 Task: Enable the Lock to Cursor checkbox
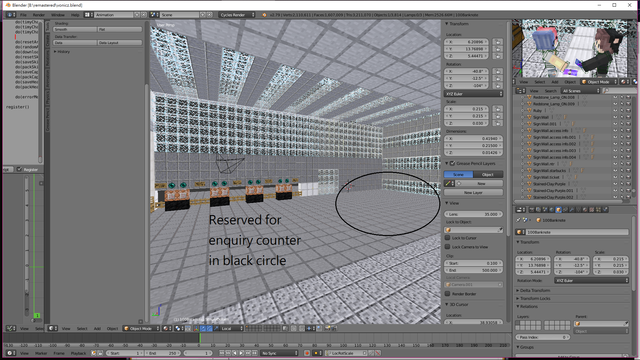(448, 238)
